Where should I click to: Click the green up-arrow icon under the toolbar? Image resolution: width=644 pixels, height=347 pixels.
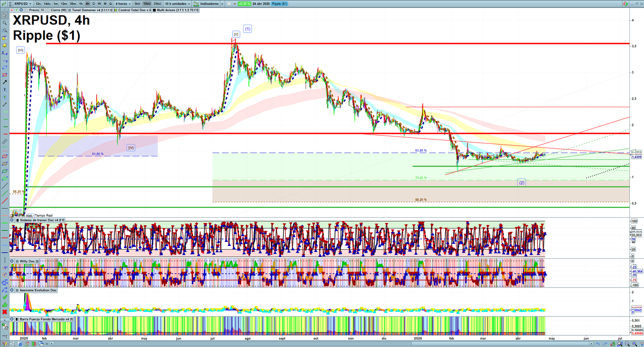(x=17, y=10)
